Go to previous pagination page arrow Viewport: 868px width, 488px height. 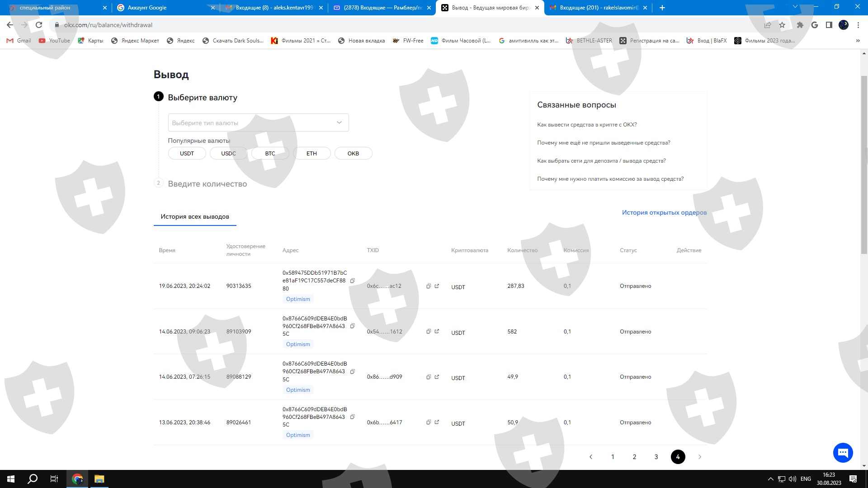click(591, 457)
